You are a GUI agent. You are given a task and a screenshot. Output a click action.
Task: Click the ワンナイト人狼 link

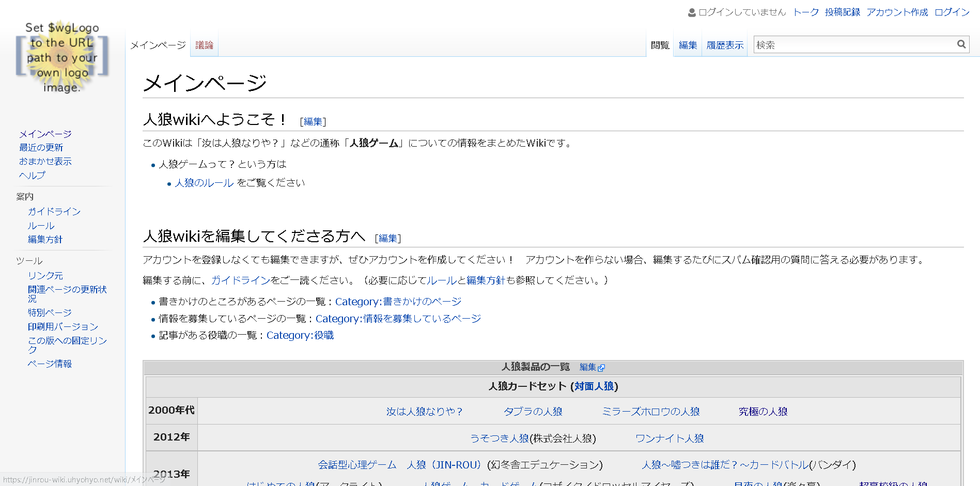click(669, 438)
